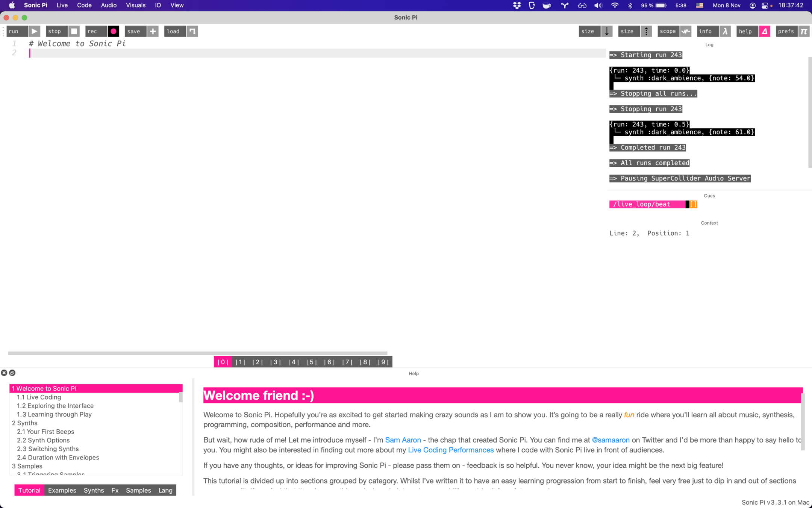Click the run play icon
The height and width of the screenshot is (508, 812).
(x=35, y=31)
